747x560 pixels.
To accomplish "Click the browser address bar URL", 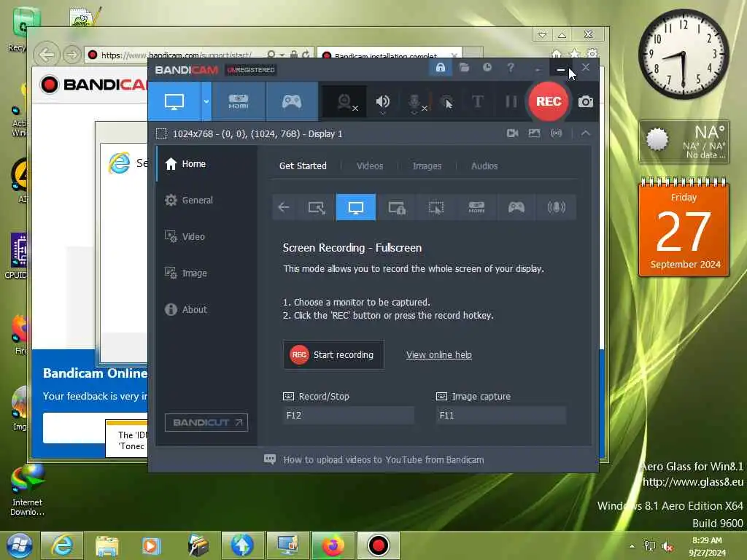I will click(x=177, y=55).
